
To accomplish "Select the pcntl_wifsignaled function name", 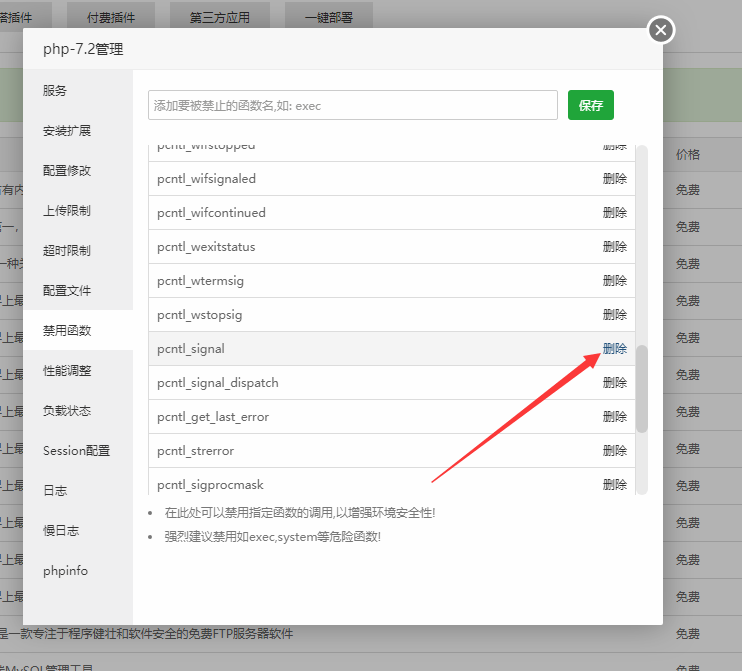I will coord(206,179).
